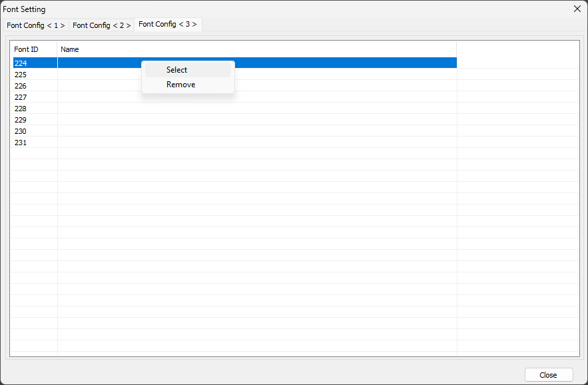This screenshot has width=588, height=385.
Task: Switch to Font Config < 1 > tab
Action: (36, 25)
